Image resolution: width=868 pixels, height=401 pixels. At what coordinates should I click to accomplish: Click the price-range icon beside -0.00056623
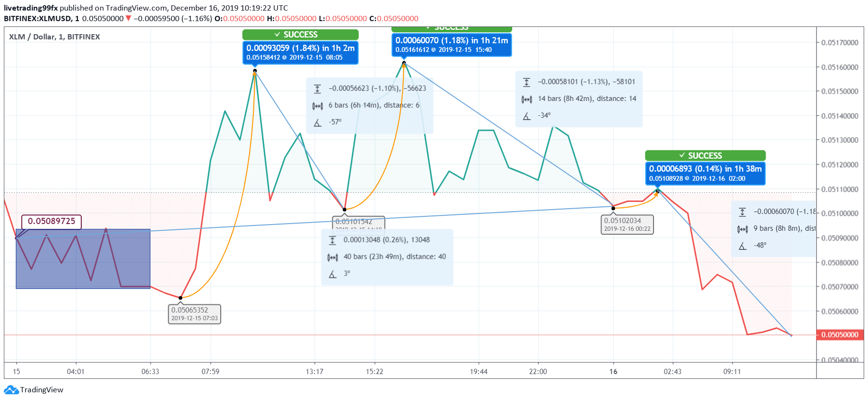(x=317, y=88)
